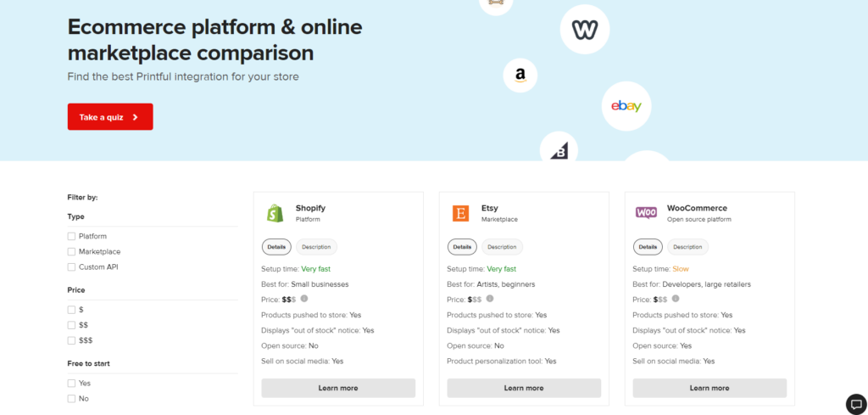Click Learn more under WooCommerce
The height and width of the screenshot is (415, 868).
point(709,388)
